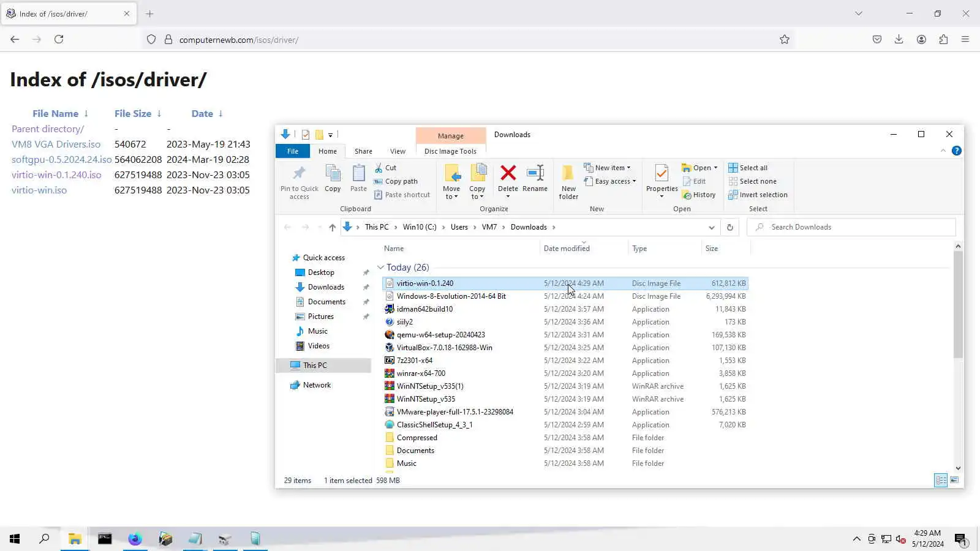
Task: Switch to the Share ribbon tab
Action: tap(363, 151)
